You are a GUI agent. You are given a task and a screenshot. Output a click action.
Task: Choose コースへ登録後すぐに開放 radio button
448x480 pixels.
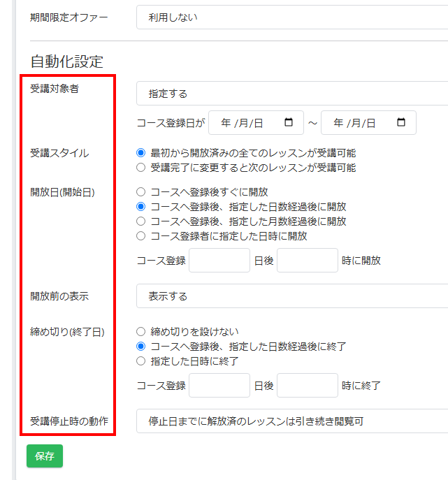tap(141, 191)
